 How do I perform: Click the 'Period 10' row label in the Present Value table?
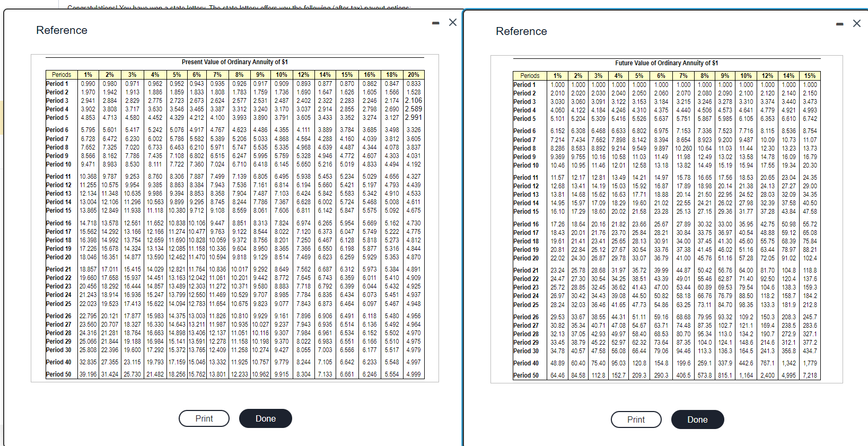[58, 164]
